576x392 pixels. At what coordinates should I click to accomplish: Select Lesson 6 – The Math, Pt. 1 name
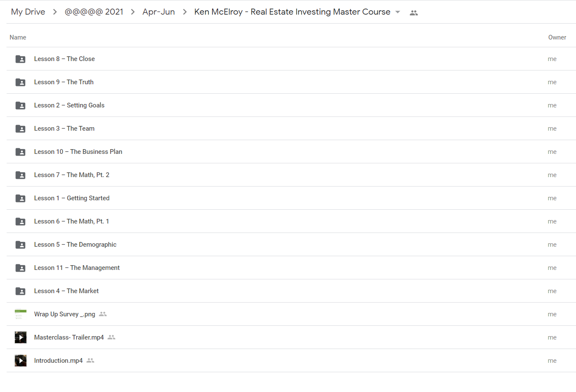[x=71, y=221]
